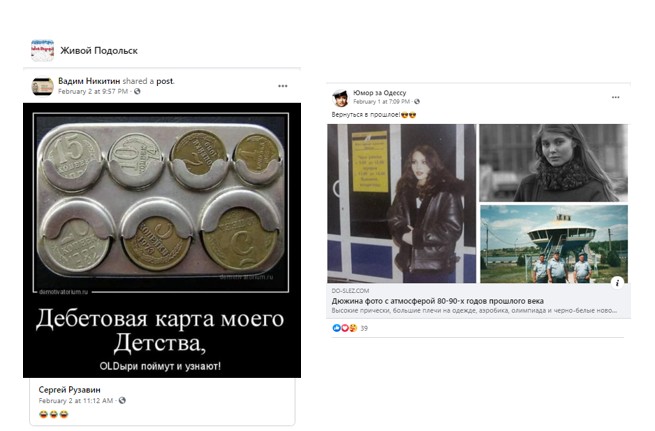Click globe icon under Сергей Рузавин
Image resolution: width=655 pixels, height=431 pixels.
122,401
